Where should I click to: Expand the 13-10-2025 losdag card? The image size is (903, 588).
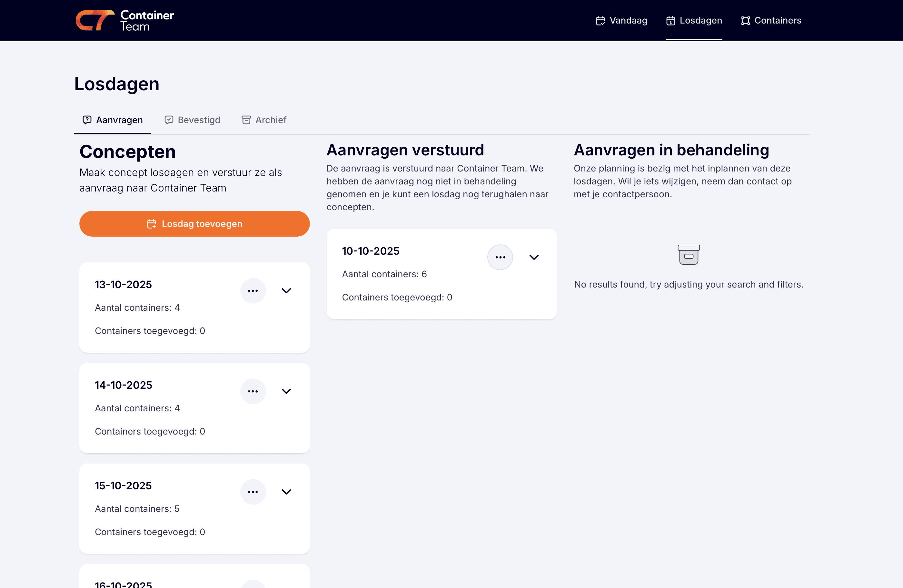click(x=286, y=290)
